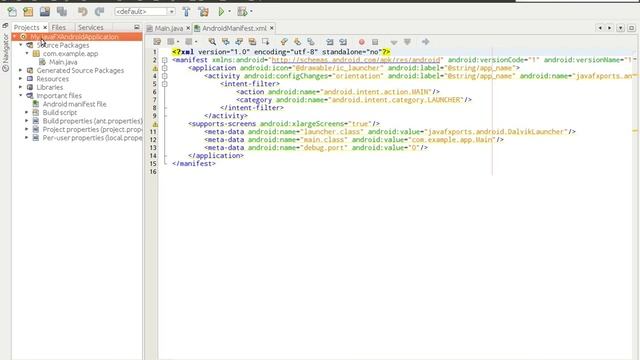This screenshot has height=360, width=640.
Task: Collapse intent-filter fold on line 5
Action: point(164,84)
